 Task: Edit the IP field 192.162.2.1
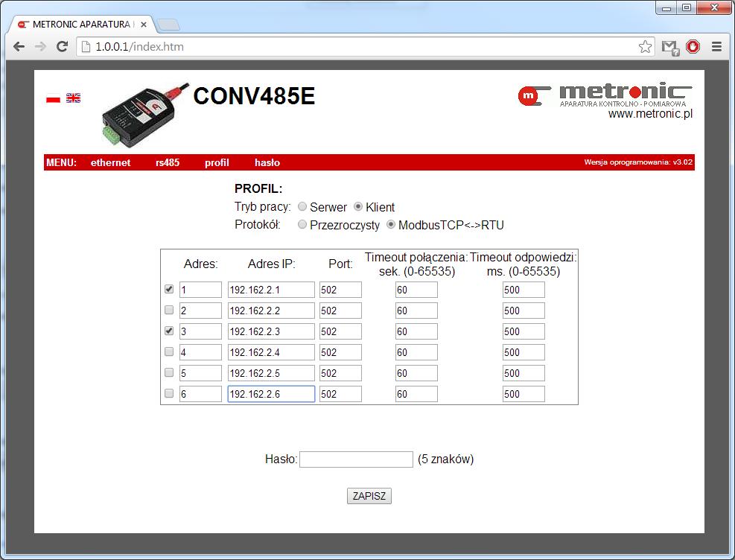click(271, 290)
